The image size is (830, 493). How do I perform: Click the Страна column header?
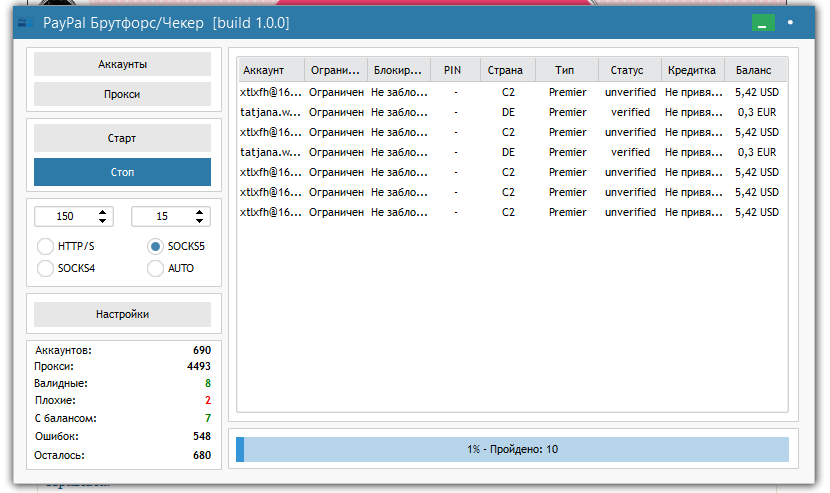click(x=508, y=70)
